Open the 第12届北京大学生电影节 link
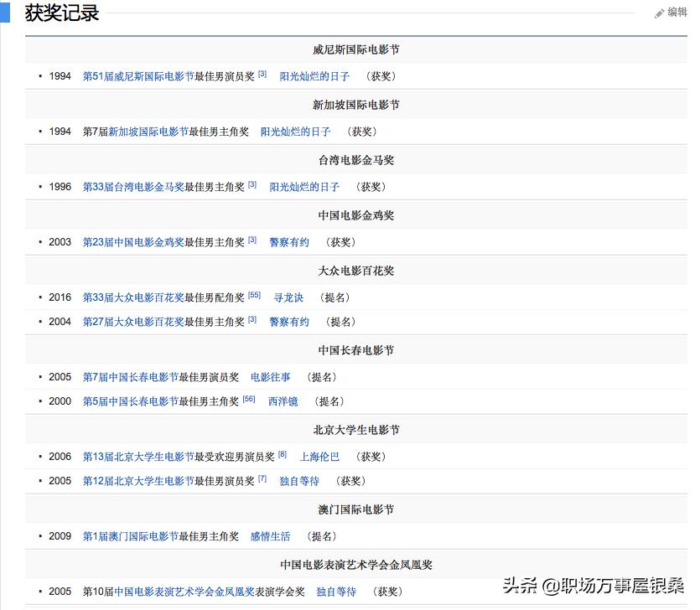The height and width of the screenshot is (610, 700). pyautogui.click(x=138, y=481)
